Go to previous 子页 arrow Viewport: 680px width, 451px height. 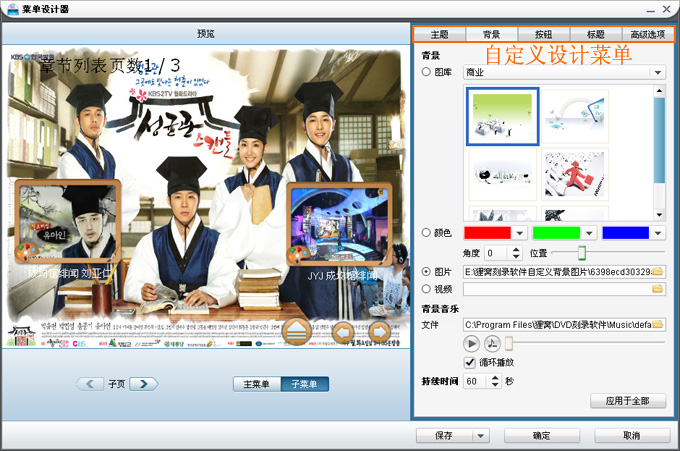click(90, 384)
